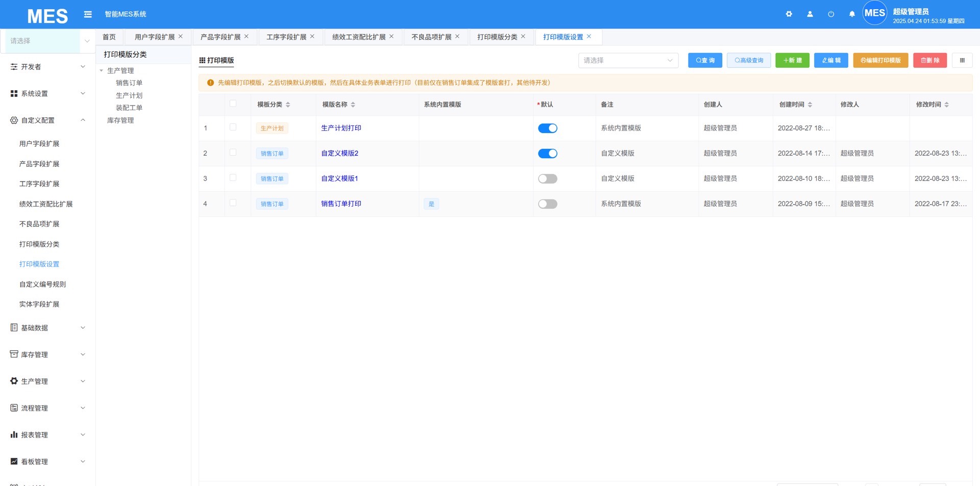Enable default toggle for 自定义模版1
The image size is (980, 486).
point(547,179)
